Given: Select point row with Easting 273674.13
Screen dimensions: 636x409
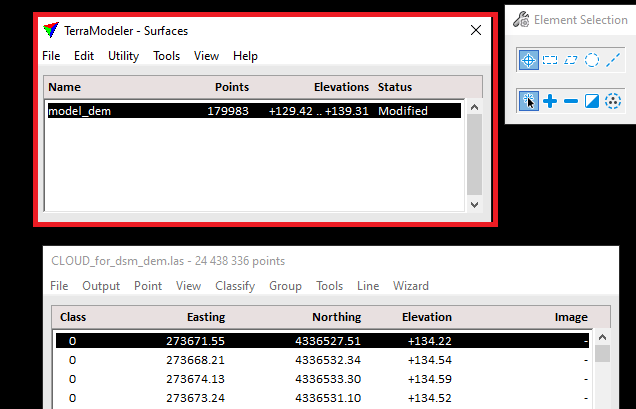Looking at the screenshot, I should coord(322,379).
